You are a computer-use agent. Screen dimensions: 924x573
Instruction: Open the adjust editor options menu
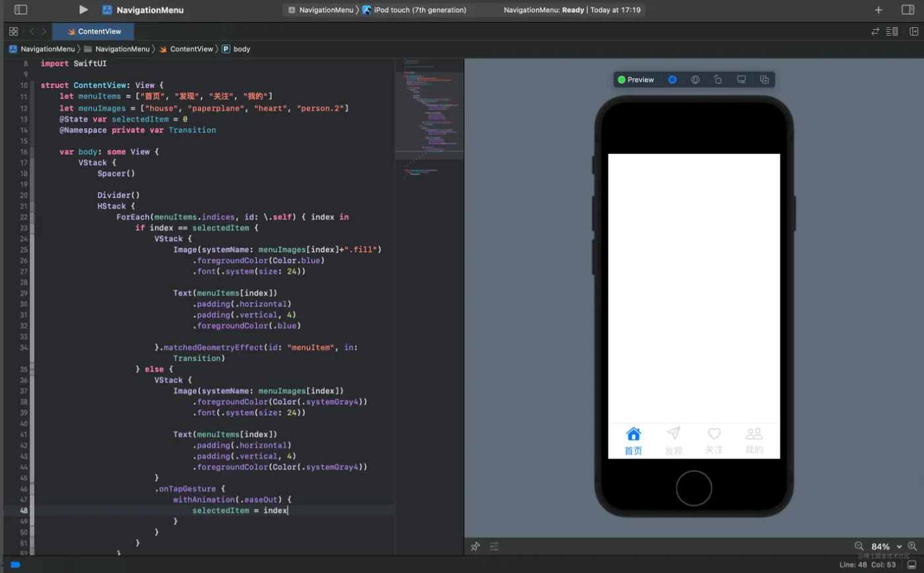coord(892,31)
